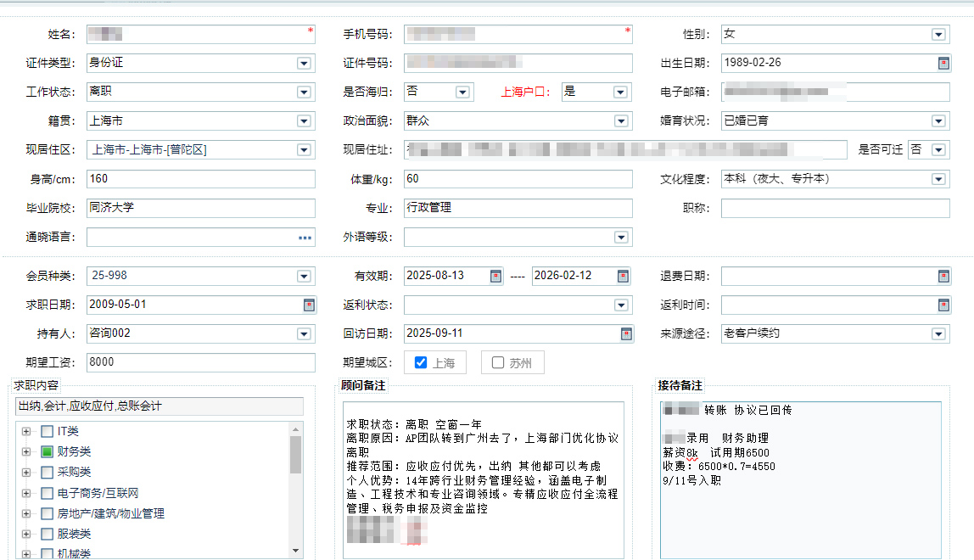Expand the 服装类 tree node
This screenshot has height=560, width=974.
point(26,534)
